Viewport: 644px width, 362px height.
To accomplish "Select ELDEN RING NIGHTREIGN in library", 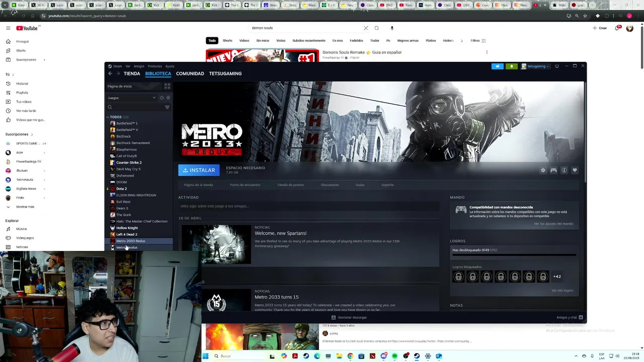I will (136, 195).
